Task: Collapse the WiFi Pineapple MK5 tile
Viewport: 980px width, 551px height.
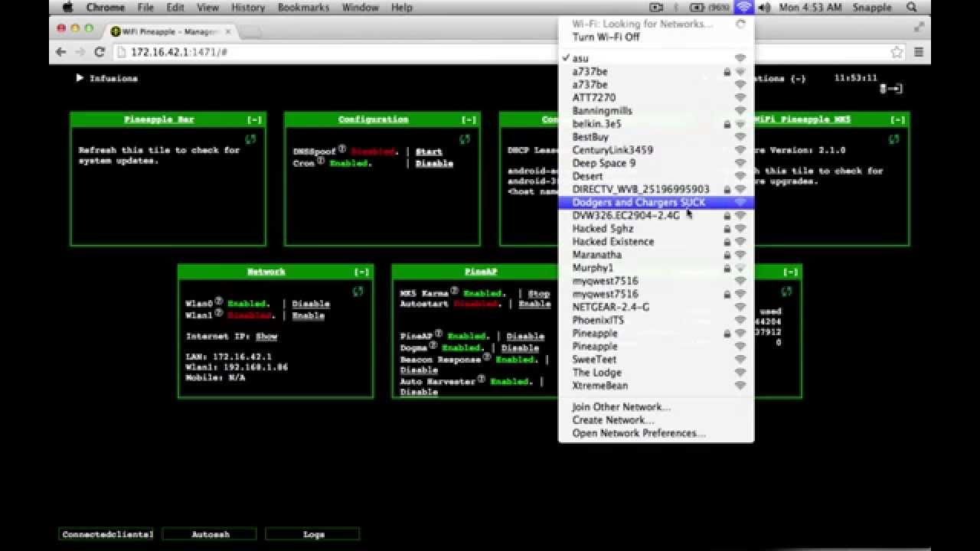Action: 897,120
